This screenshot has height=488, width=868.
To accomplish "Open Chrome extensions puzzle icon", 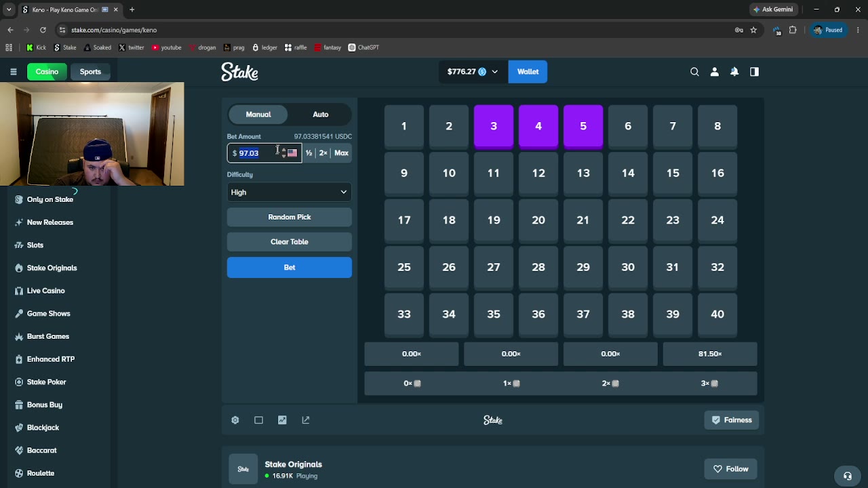I will [x=793, y=30].
